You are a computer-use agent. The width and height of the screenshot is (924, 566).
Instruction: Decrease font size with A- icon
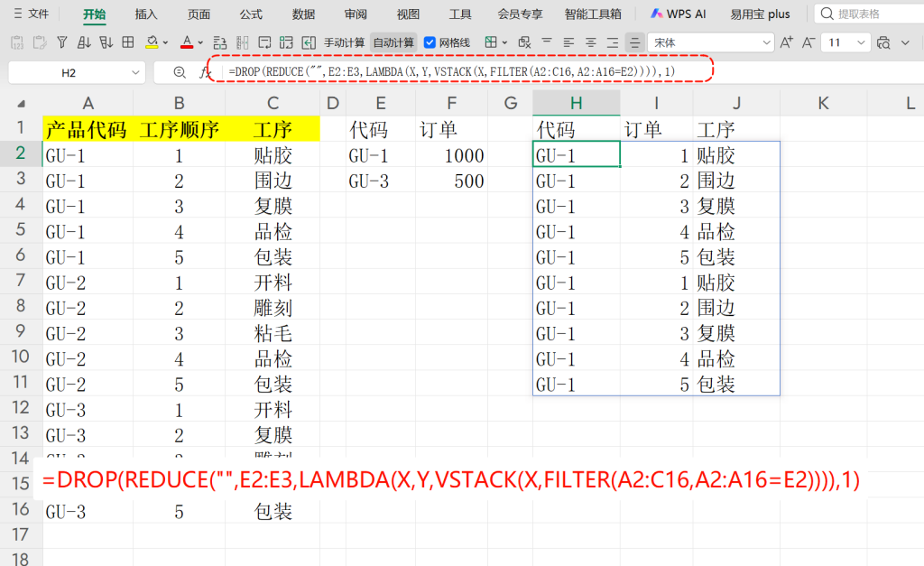click(x=808, y=42)
